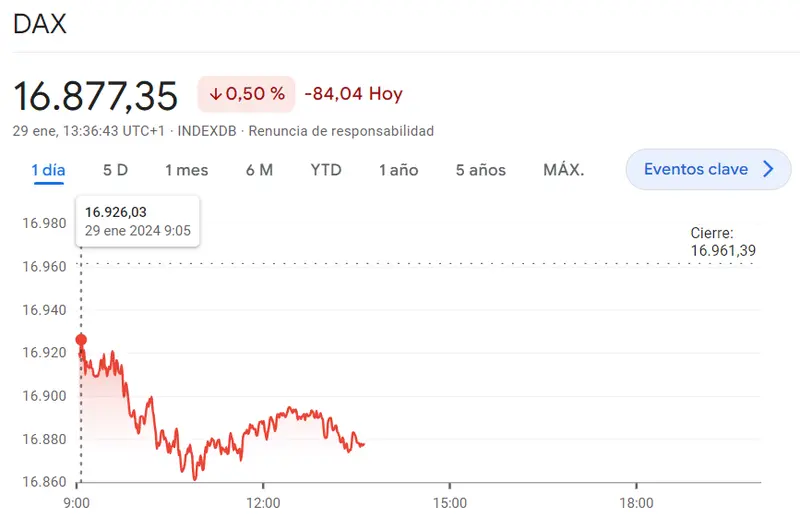
Task: Click the 12:00 time axis label
Action: pos(263,503)
